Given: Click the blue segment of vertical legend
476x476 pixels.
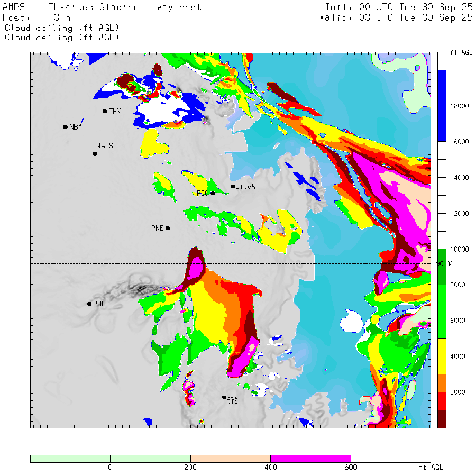Looking at the screenshot, I should 442,106.
